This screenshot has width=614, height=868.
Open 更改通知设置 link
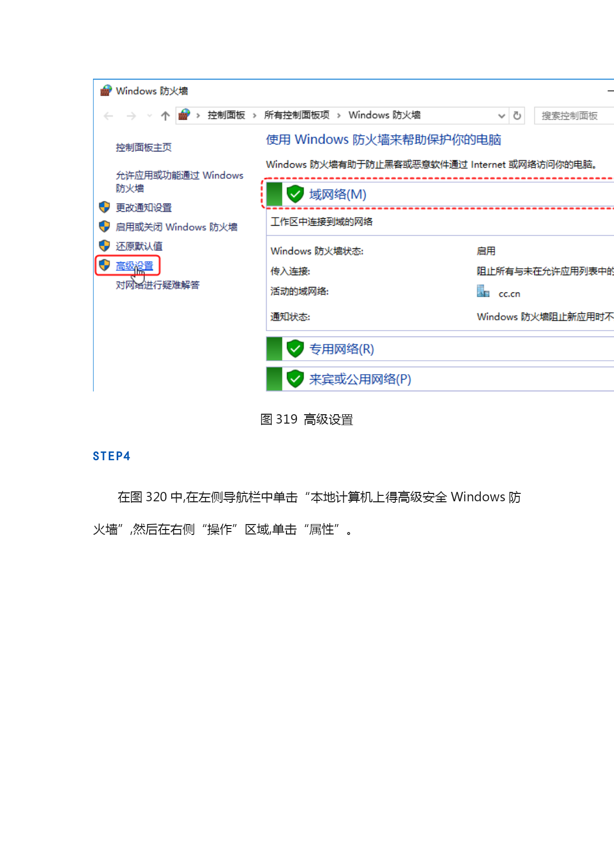(x=143, y=208)
